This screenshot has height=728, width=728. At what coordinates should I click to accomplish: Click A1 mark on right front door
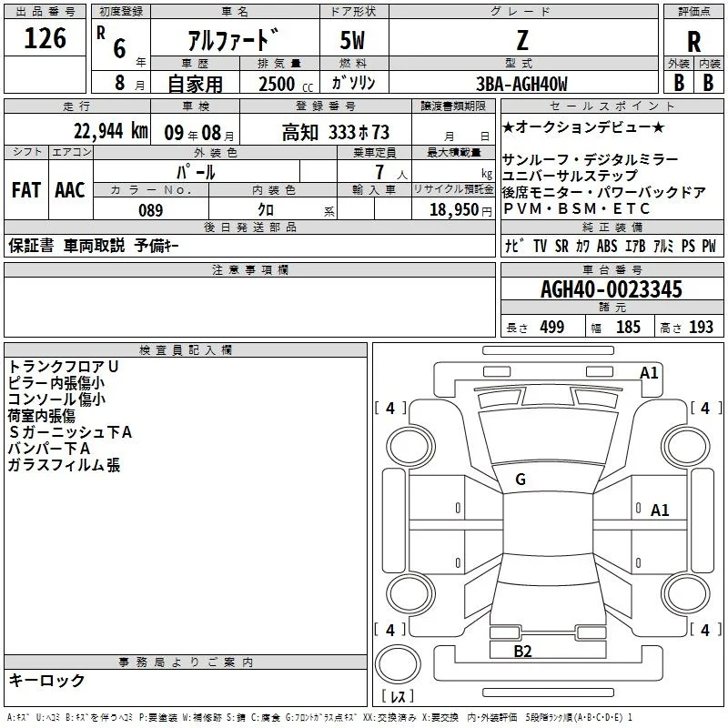[660, 511]
